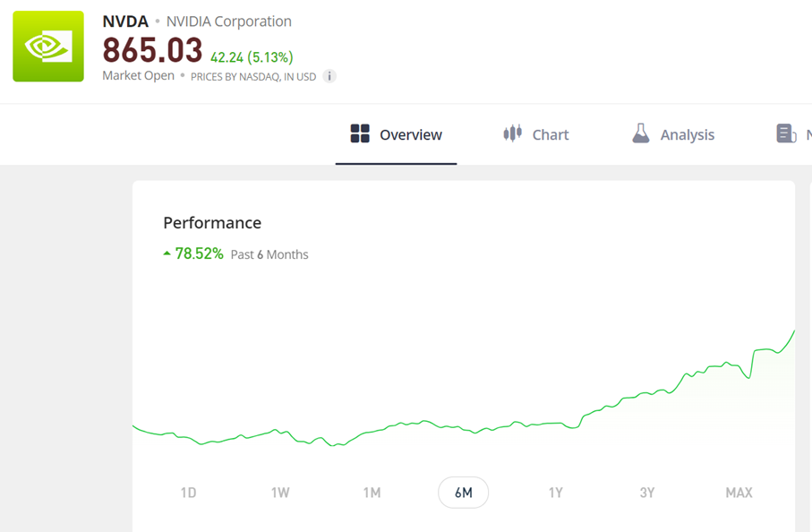The height and width of the screenshot is (532, 812).
Task: Click the NVDA ticker symbol text
Action: (125, 21)
